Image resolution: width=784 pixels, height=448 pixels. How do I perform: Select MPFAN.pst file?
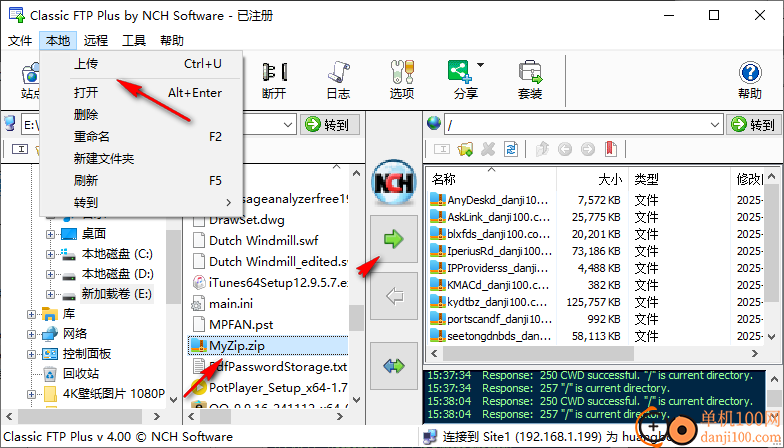point(233,324)
